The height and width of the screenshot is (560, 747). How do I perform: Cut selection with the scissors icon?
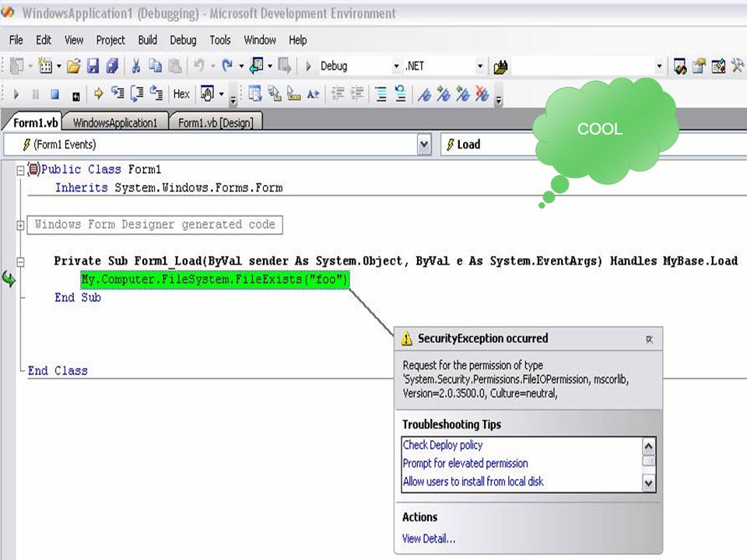(x=135, y=65)
